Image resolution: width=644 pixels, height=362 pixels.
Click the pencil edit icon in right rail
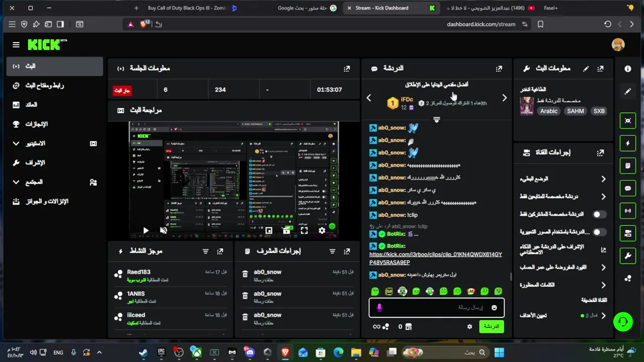click(x=627, y=92)
